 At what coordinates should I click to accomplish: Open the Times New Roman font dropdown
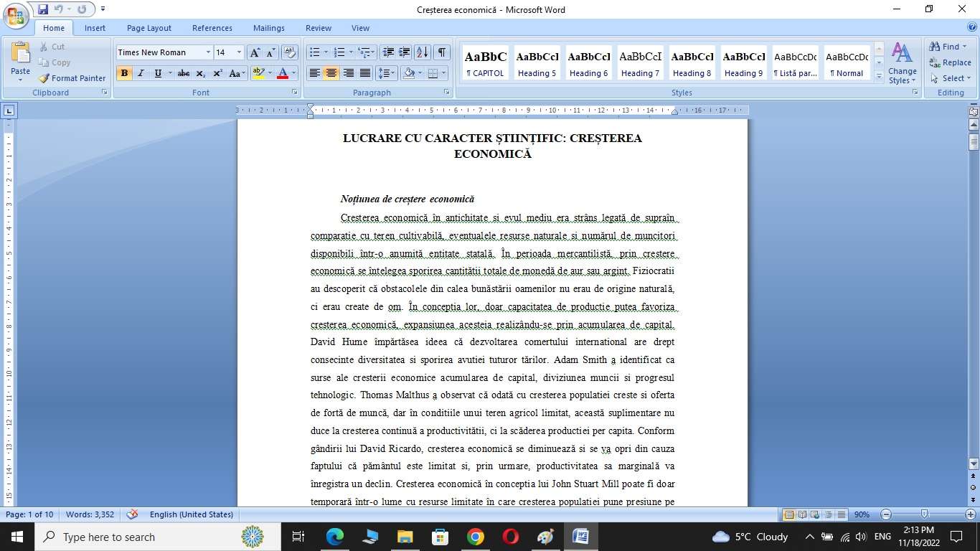pos(208,52)
